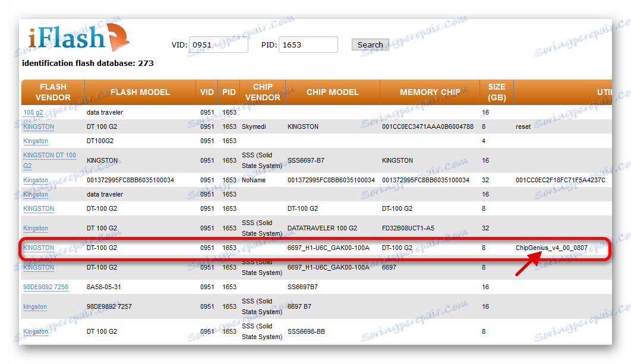Select the '6697' memory chip cell
This screenshot has height=364, width=631.
389,267
